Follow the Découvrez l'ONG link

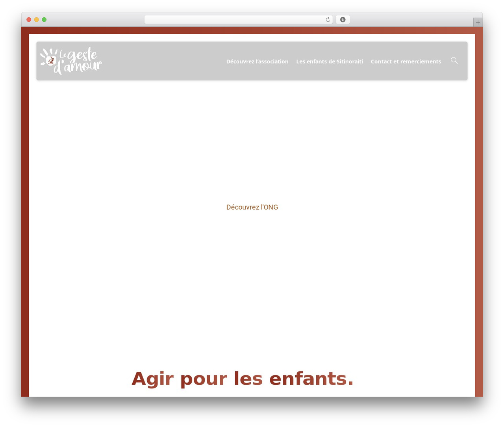pos(252,207)
